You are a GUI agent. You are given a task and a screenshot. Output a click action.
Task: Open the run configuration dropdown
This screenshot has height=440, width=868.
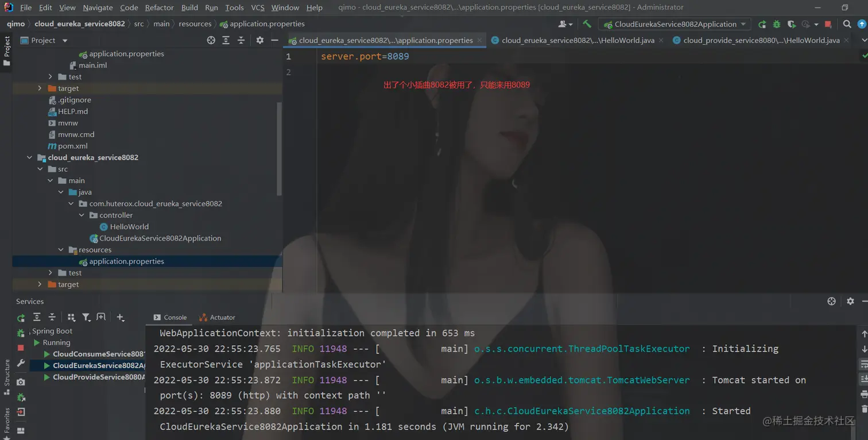(x=674, y=24)
